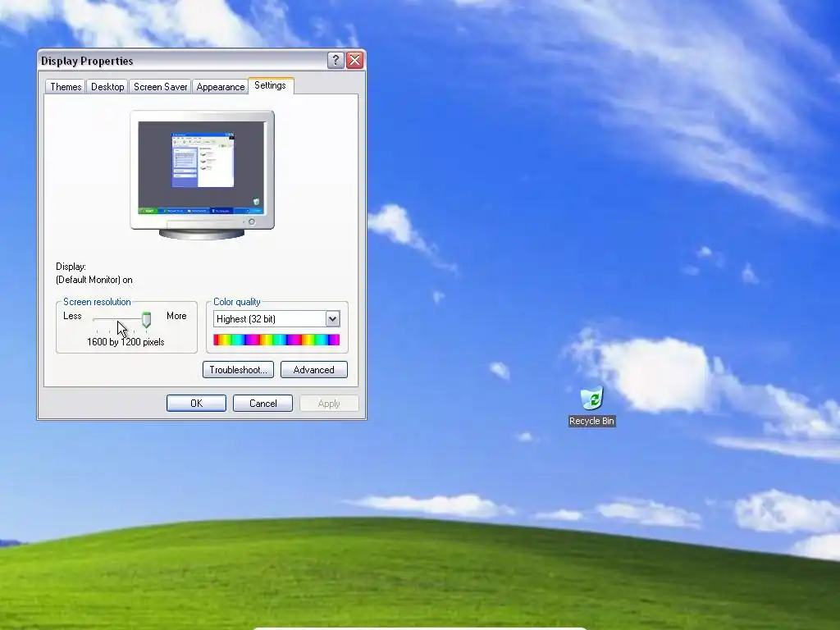The width and height of the screenshot is (840, 630).
Task: Open Advanced display settings
Action: pos(314,370)
